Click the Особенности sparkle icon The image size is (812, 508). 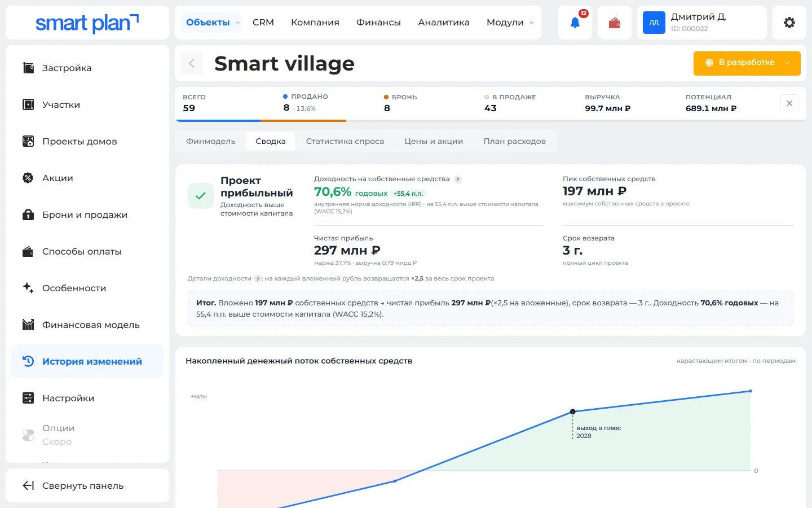click(28, 288)
